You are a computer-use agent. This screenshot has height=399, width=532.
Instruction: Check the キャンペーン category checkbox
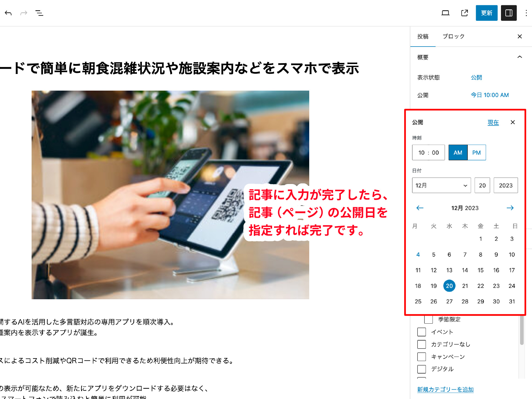[421, 357]
